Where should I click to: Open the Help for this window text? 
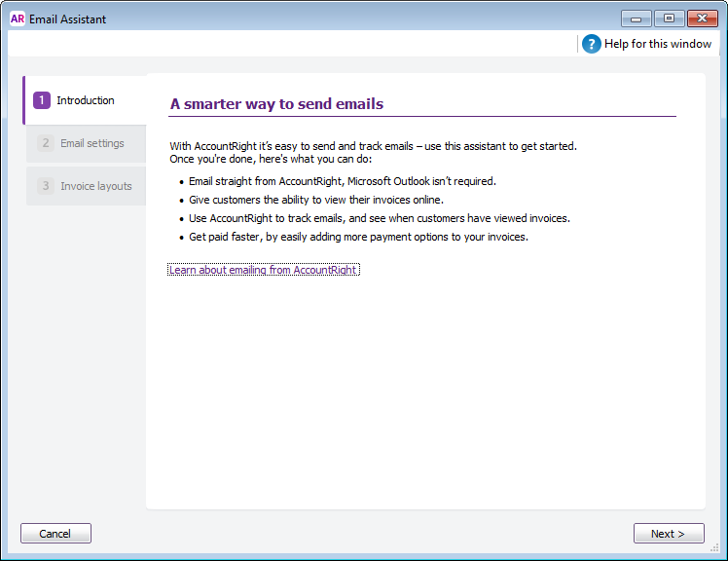click(658, 44)
